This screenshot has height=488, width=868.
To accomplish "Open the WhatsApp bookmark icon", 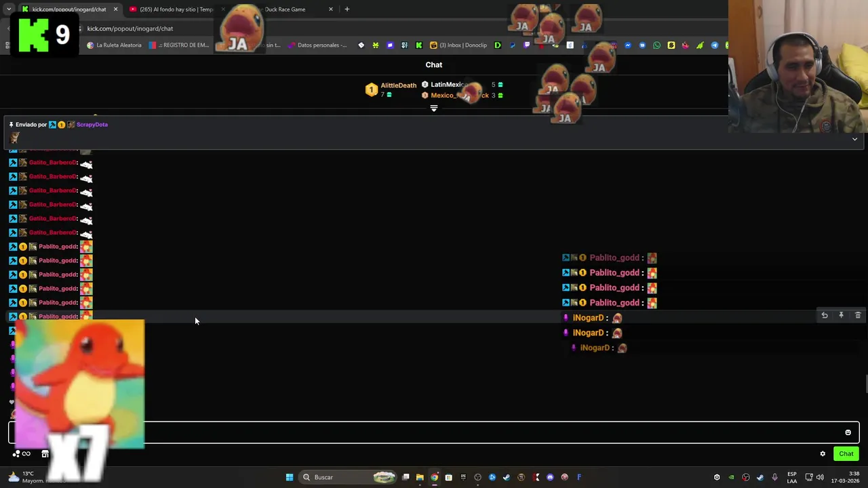I will (656, 45).
